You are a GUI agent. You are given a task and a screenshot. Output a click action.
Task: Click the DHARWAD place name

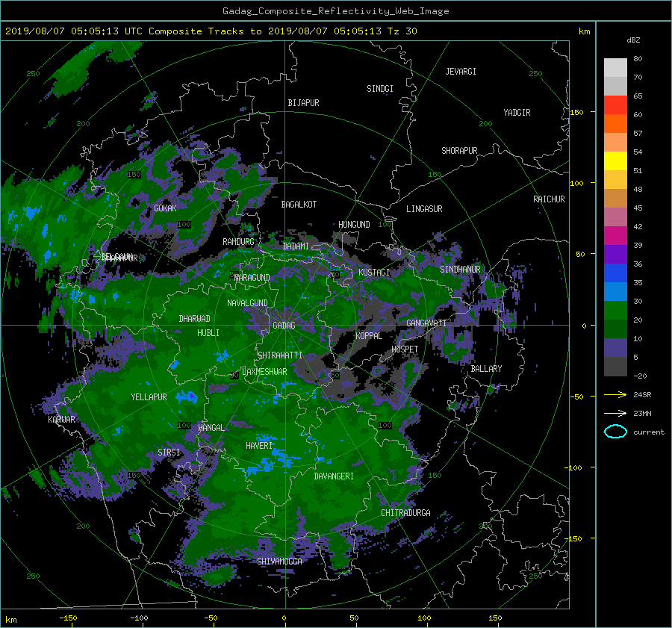click(195, 319)
